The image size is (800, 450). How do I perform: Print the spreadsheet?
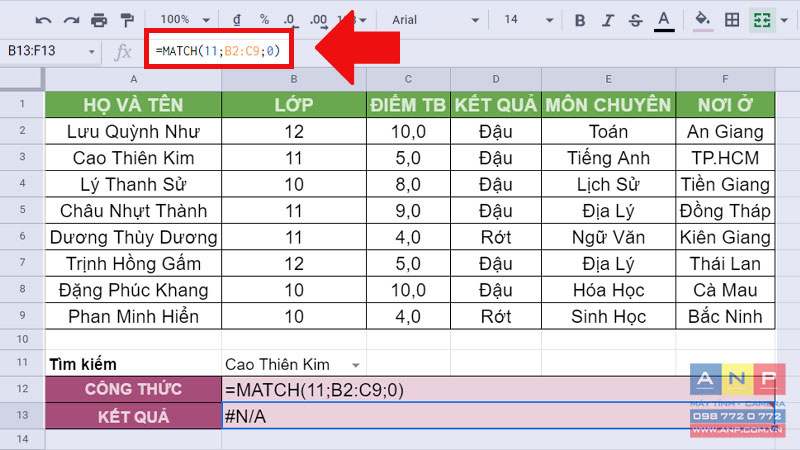pyautogui.click(x=99, y=20)
